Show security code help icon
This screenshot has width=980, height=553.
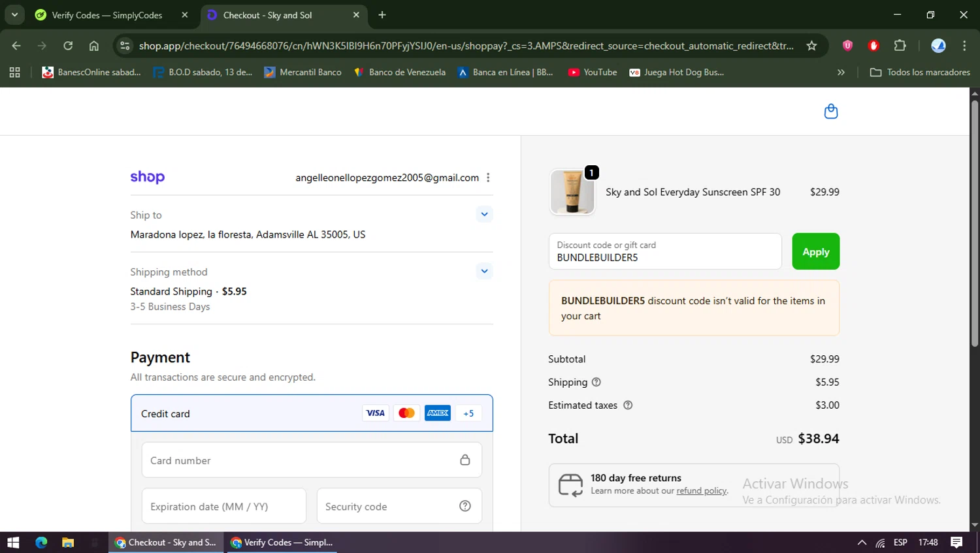pos(465,506)
